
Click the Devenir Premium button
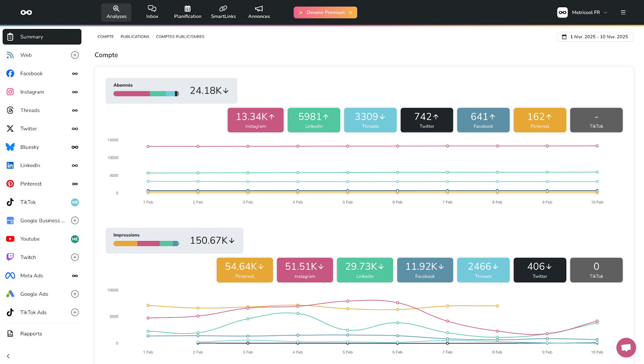(325, 12)
